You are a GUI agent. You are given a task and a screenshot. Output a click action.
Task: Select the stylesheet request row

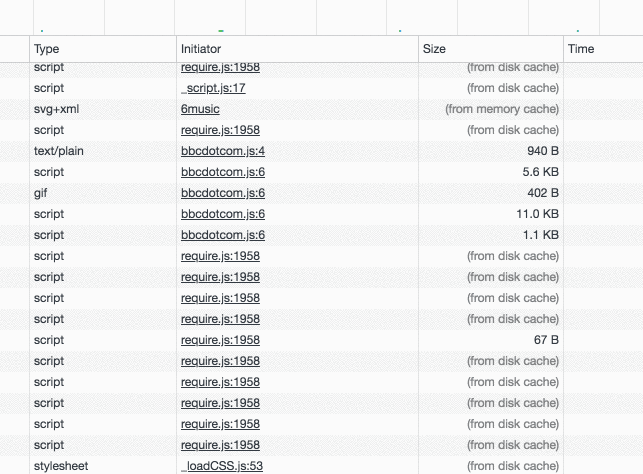pos(322,466)
